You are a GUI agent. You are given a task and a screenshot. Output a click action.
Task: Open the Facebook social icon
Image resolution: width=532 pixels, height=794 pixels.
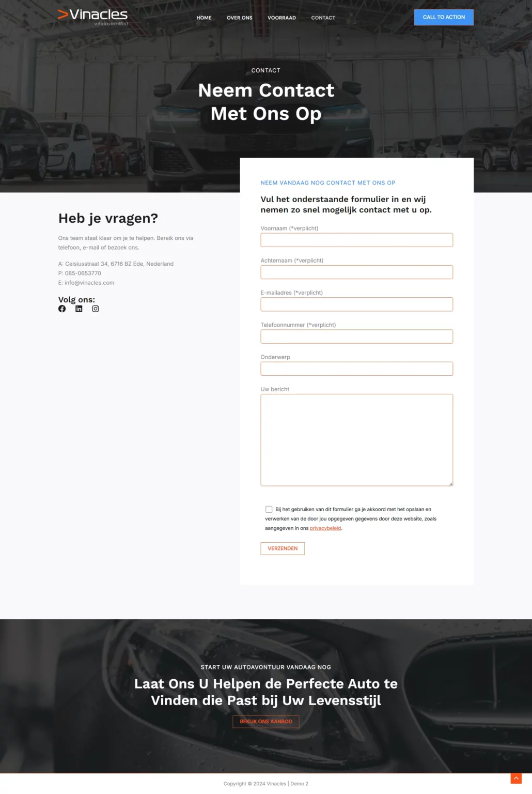point(62,309)
